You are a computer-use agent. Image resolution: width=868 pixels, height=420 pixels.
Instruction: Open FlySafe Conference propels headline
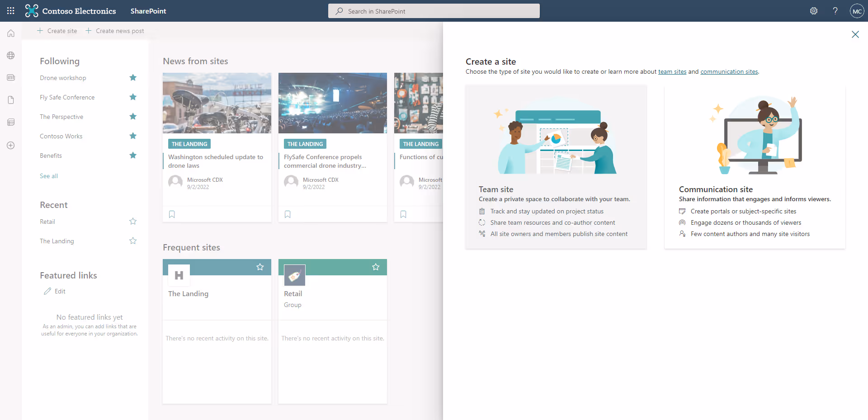(x=325, y=161)
